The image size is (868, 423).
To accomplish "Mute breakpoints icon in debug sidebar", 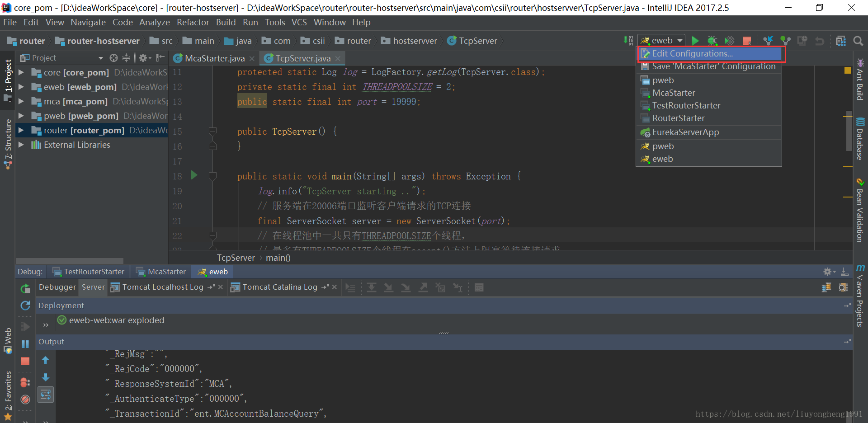I will [25, 399].
